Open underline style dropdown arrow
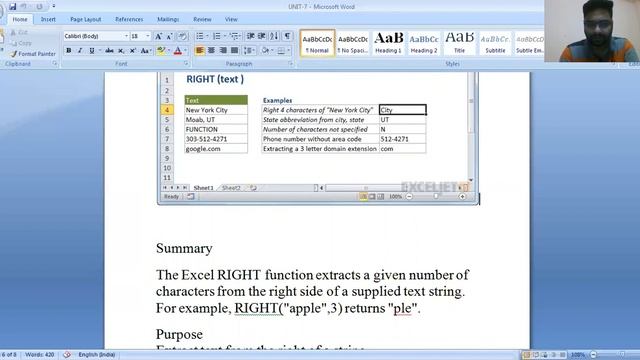 click(99, 51)
